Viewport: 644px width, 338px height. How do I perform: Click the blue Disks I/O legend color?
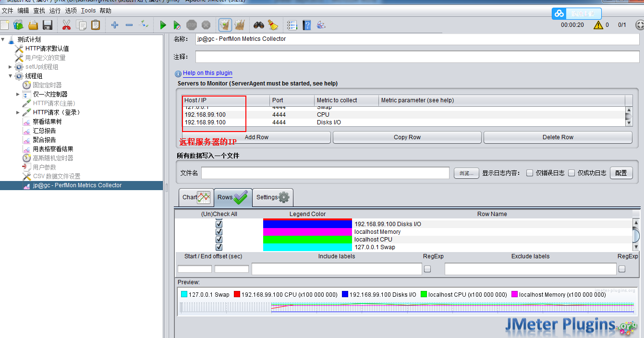(307, 224)
